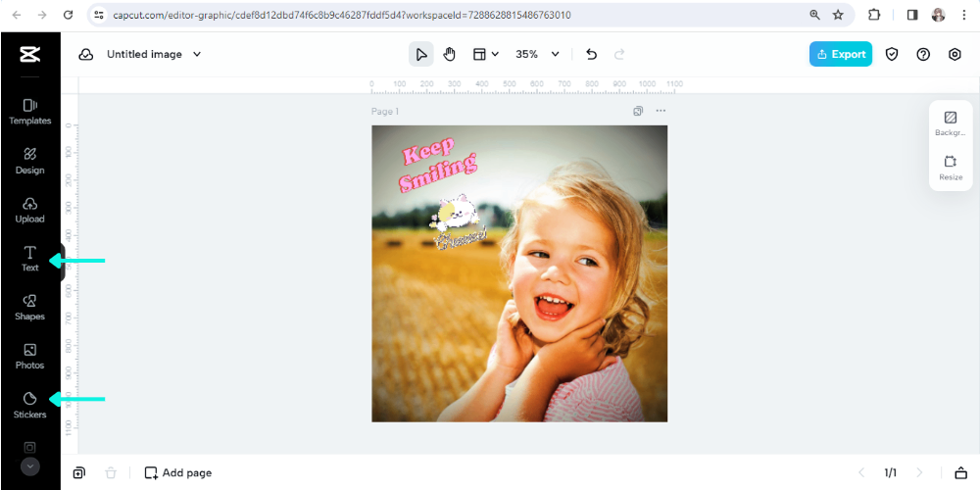This screenshot has width=980, height=490.
Task: Open the Design panel
Action: tap(30, 162)
